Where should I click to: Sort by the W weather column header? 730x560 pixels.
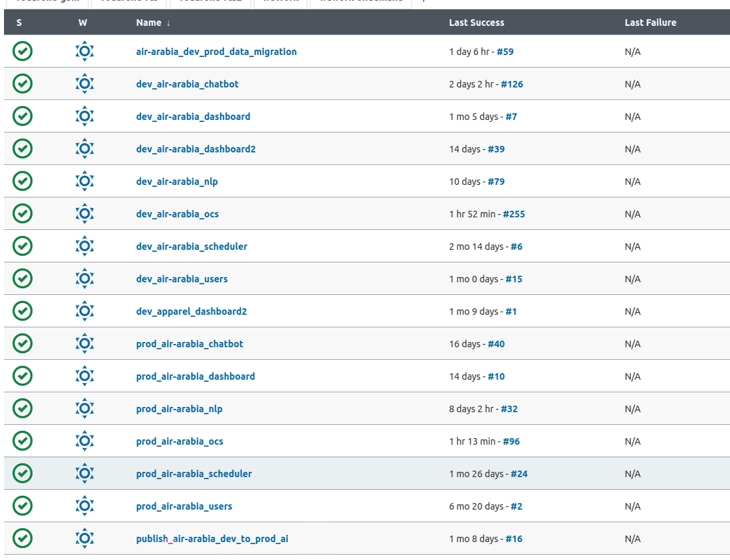point(82,23)
